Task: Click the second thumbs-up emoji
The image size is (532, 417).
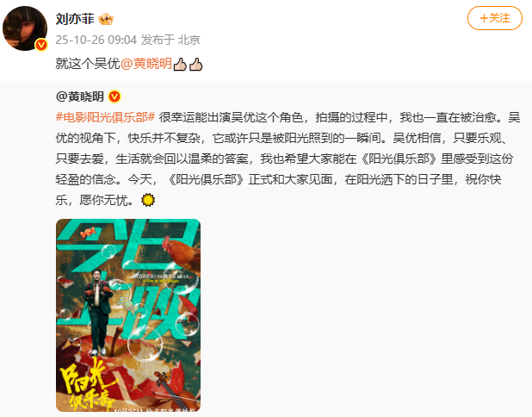Action: (x=195, y=64)
